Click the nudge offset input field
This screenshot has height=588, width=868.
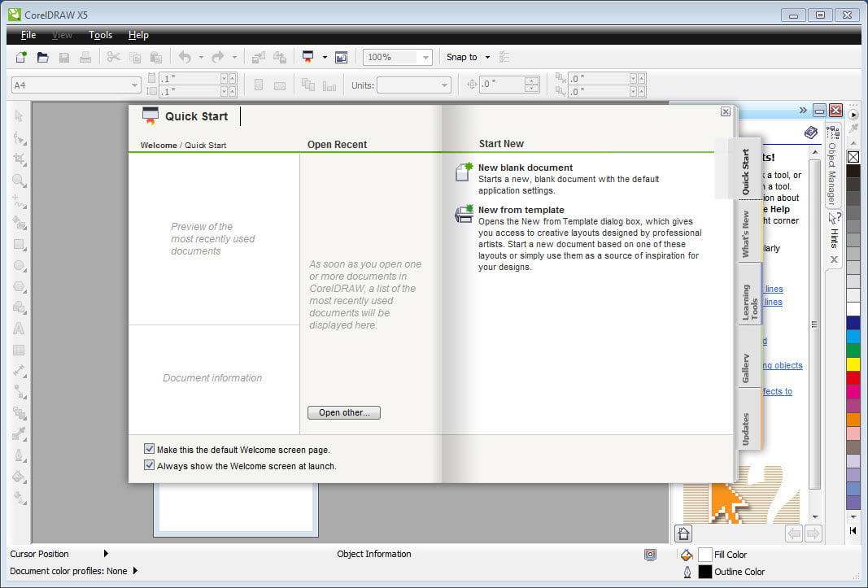(x=501, y=84)
